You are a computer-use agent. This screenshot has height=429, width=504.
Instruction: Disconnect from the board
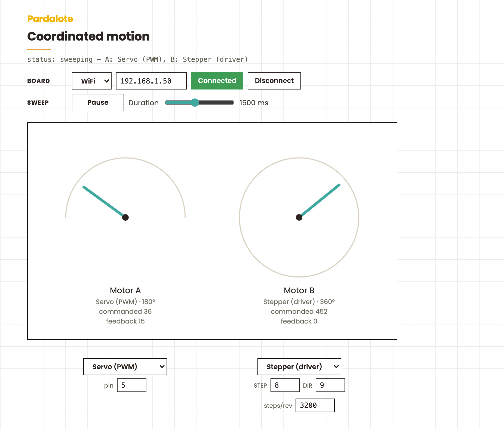pyautogui.click(x=274, y=81)
